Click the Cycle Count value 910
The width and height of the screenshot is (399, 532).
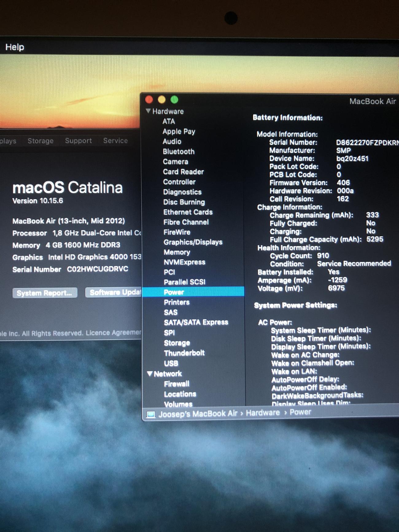pos(323,256)
